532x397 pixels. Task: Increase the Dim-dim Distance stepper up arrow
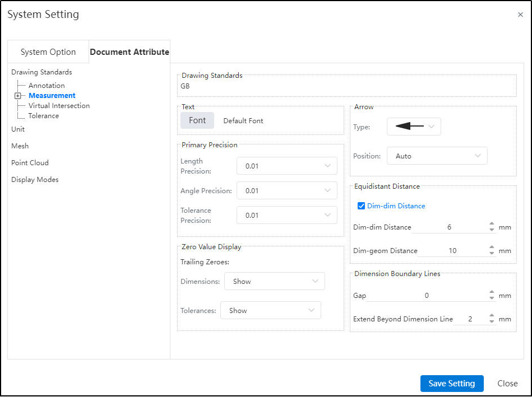click(x=492, y=224)
